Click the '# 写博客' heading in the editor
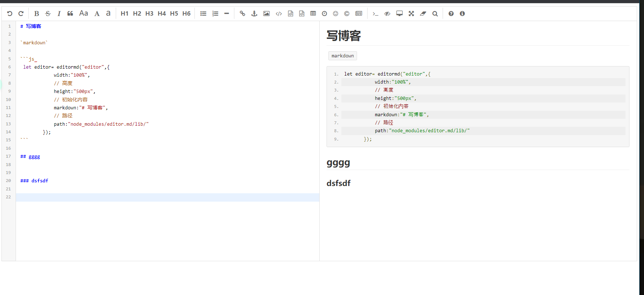Screen dimensions: 644x295 click(31, 26)
